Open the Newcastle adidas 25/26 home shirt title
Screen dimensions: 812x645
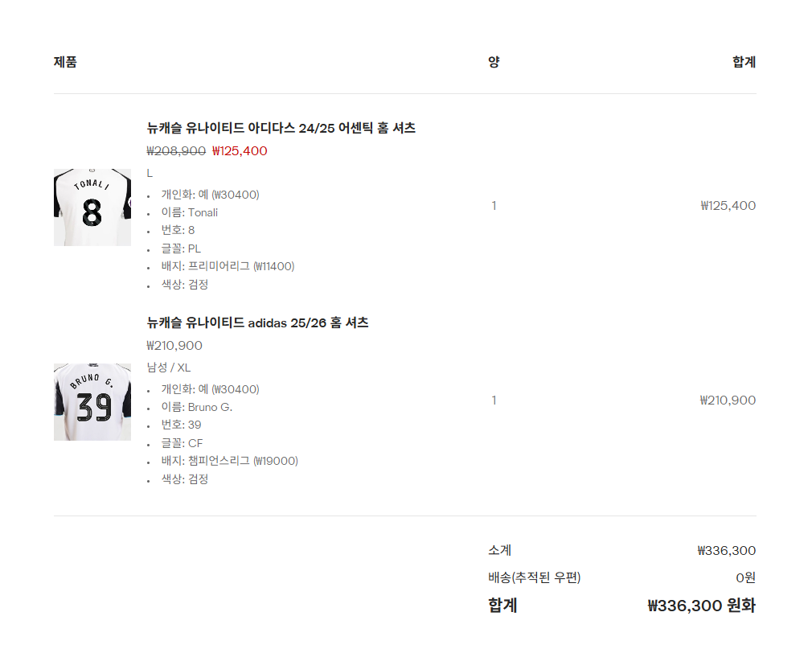tap(257, 322)
